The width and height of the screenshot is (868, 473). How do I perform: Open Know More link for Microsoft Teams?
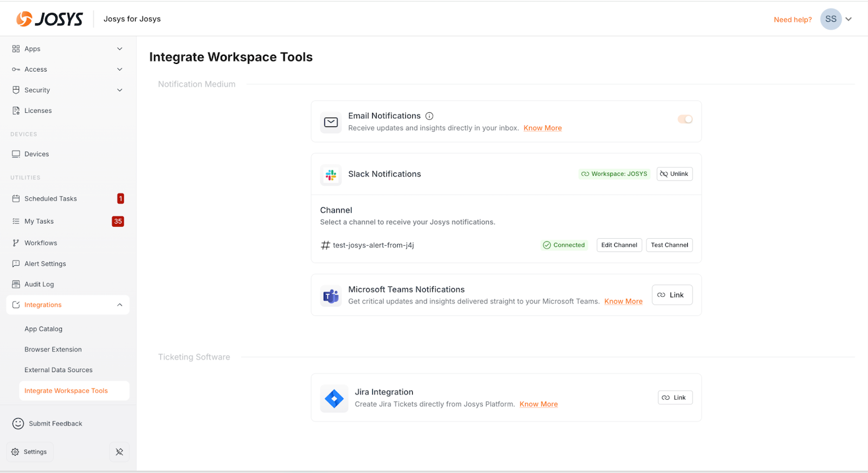click(623, 302)
